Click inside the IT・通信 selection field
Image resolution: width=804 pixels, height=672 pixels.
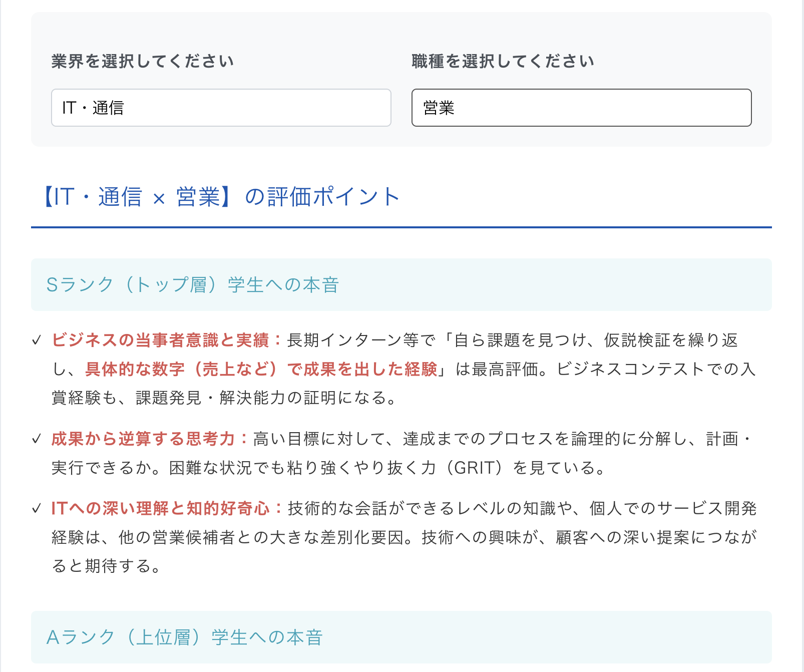[x=220, y=108]
